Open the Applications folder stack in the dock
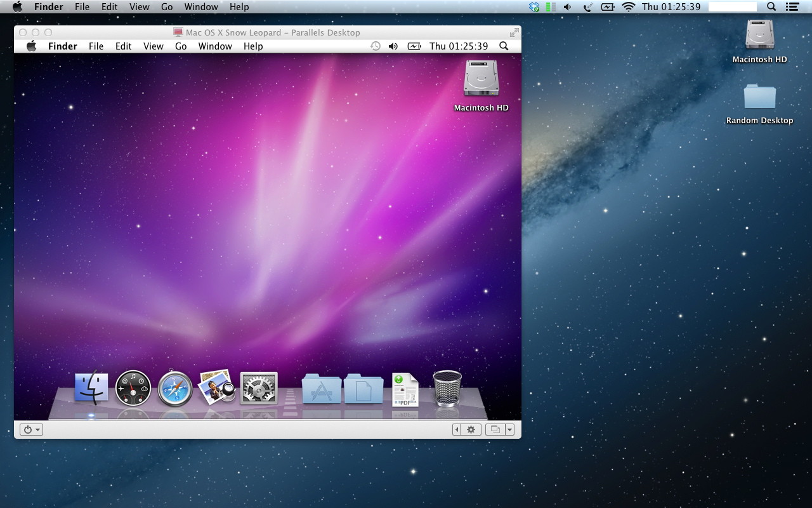The height and width of the screenshot is (508, 812). (x=322, y=389)
